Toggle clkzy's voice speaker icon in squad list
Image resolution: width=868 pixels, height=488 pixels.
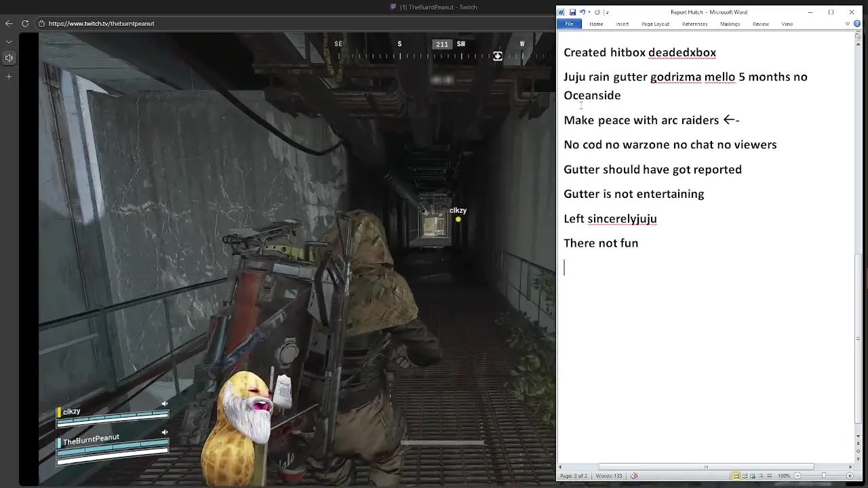coord(164,404)
